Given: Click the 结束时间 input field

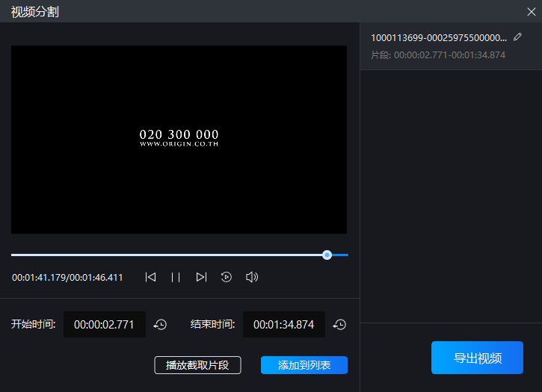Looking at the screenshot, I should tap(284, 324).
